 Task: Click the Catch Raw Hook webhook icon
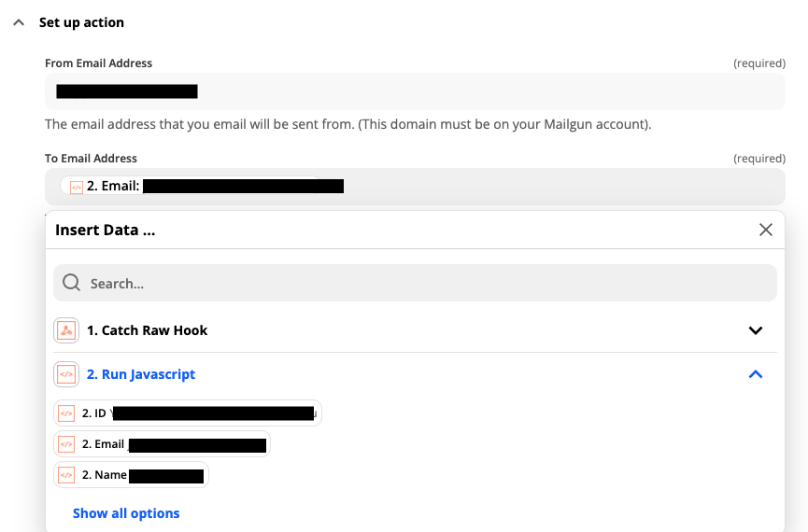66,330
